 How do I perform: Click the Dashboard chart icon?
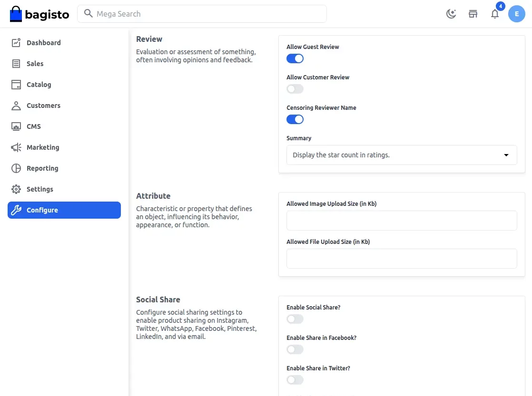click(16, 43)
